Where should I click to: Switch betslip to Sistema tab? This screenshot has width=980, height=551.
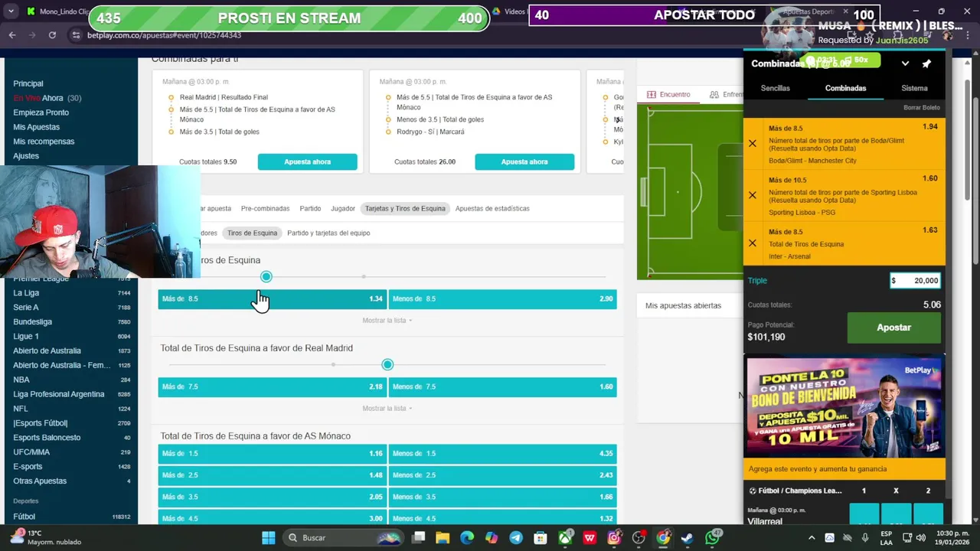[x=914, y=88]
